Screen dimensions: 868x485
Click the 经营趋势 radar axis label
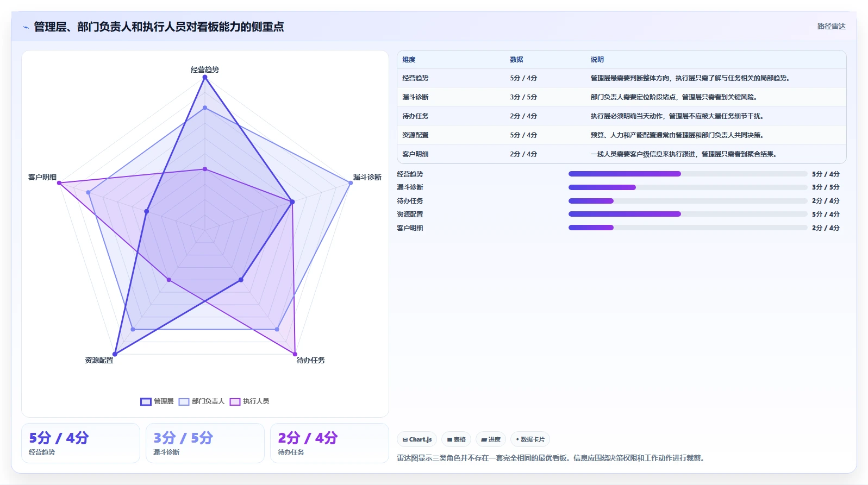click(205, 70)
